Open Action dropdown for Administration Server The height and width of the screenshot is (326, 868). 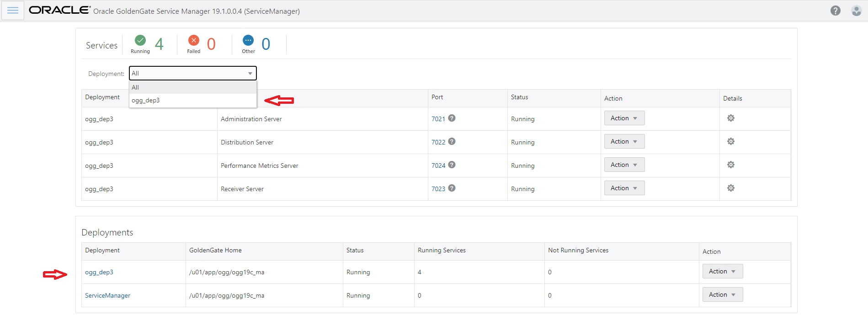click(624, 118)
